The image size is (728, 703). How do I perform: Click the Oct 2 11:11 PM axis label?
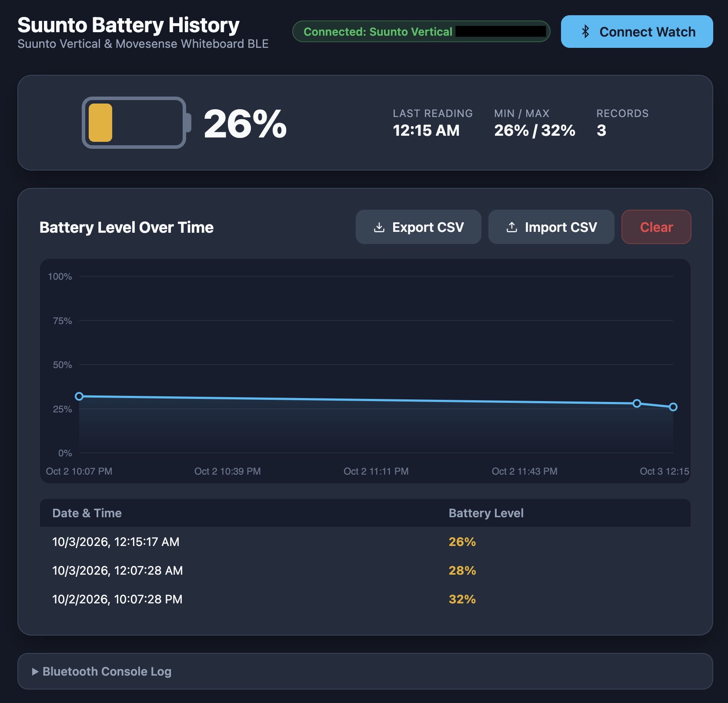pos(376,471)
